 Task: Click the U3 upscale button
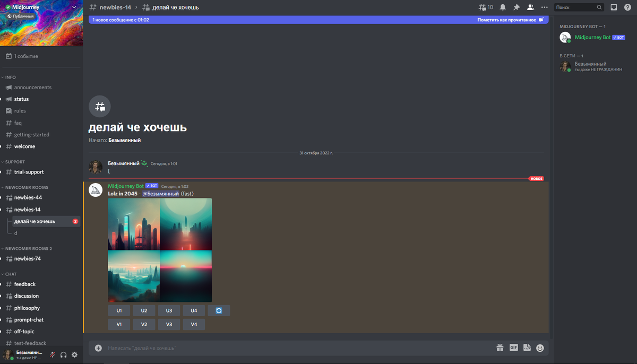[x=169, y=310]
